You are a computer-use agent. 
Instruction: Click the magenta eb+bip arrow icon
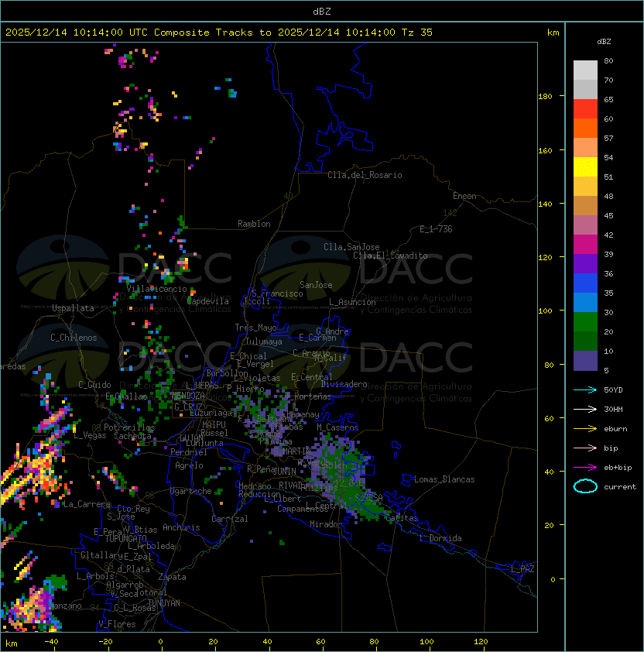click(x=585, y=468)
